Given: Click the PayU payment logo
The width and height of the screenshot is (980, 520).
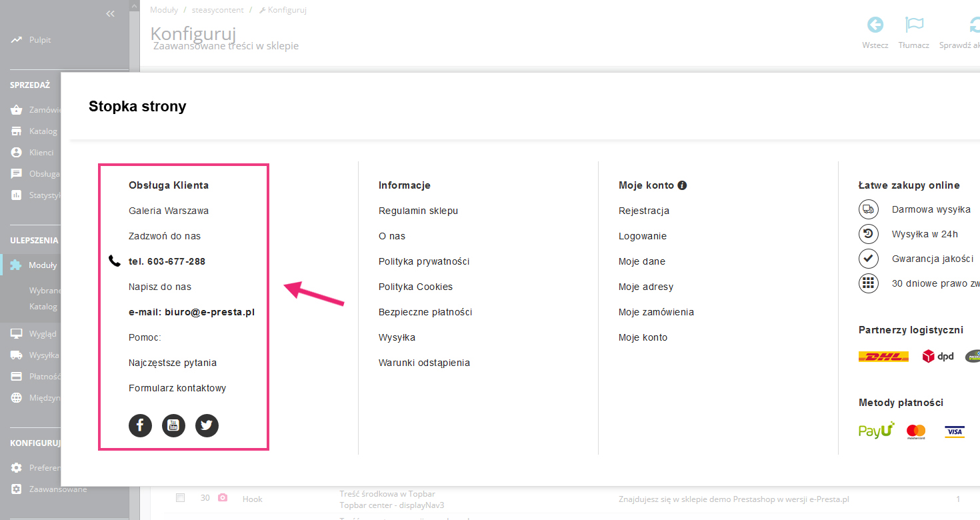Looking at the screenshot, I should pos(876,431).
